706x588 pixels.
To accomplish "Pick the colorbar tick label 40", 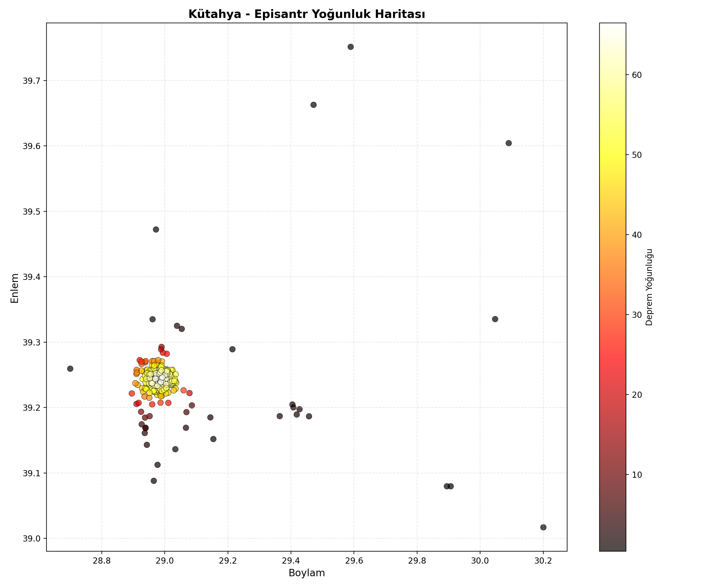I will click(637, 235).
